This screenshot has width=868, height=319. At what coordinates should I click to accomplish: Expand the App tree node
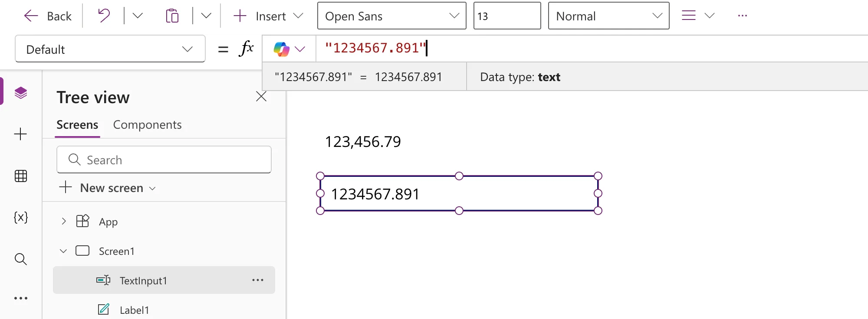pyautogui.click(x=64, y=221)
